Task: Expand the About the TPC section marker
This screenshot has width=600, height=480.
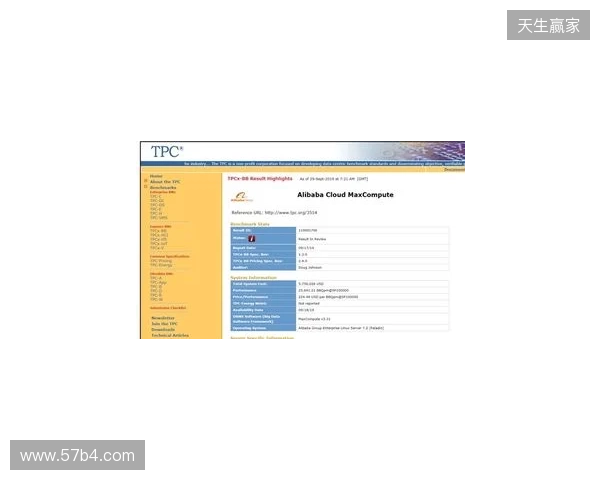Action: [145, 181]
